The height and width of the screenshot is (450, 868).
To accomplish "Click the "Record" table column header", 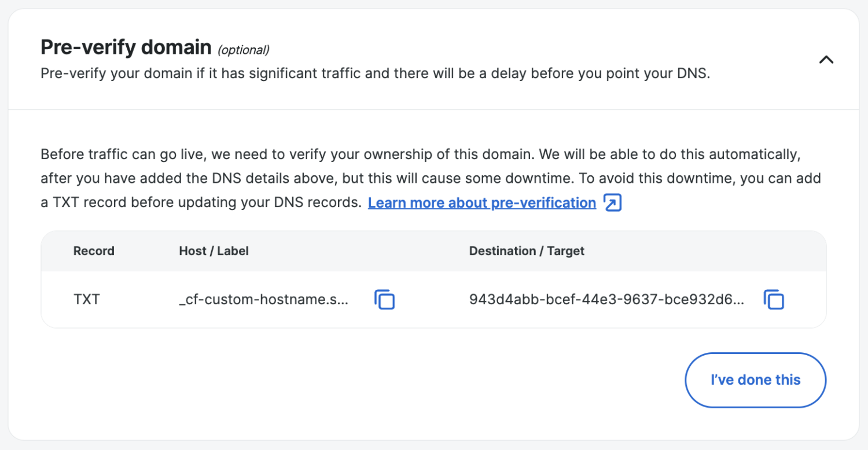I will pyautogui.click(x=93, y=251).
